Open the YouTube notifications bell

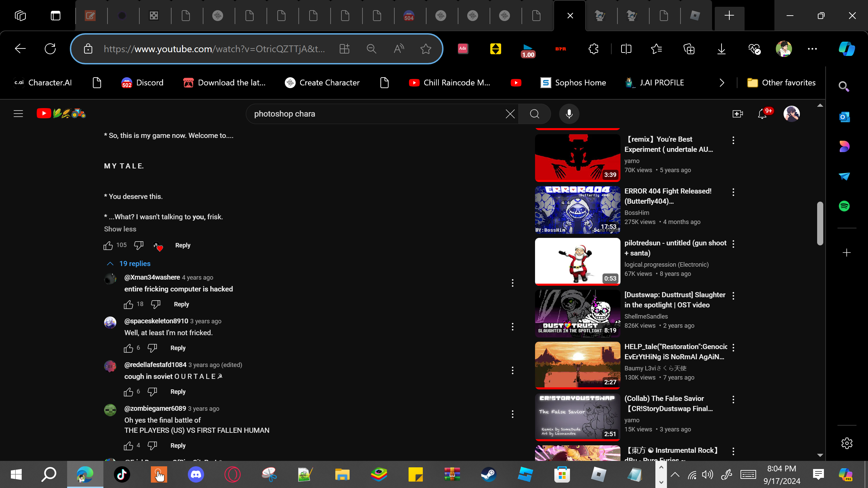point(762,114)
